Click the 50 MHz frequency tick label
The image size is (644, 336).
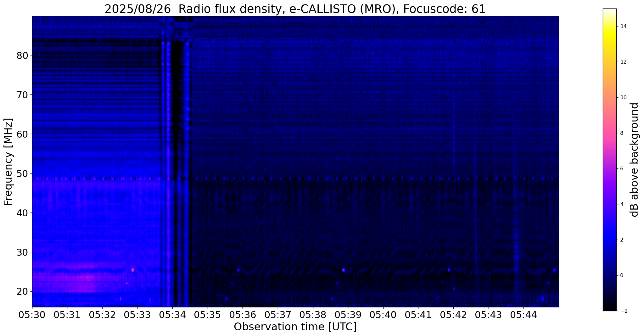[x=22, y=174]
